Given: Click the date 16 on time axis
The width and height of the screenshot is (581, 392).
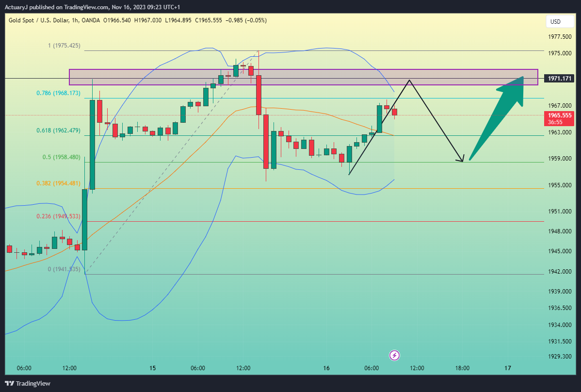Looking at the screenshot, I should (326, 368).
